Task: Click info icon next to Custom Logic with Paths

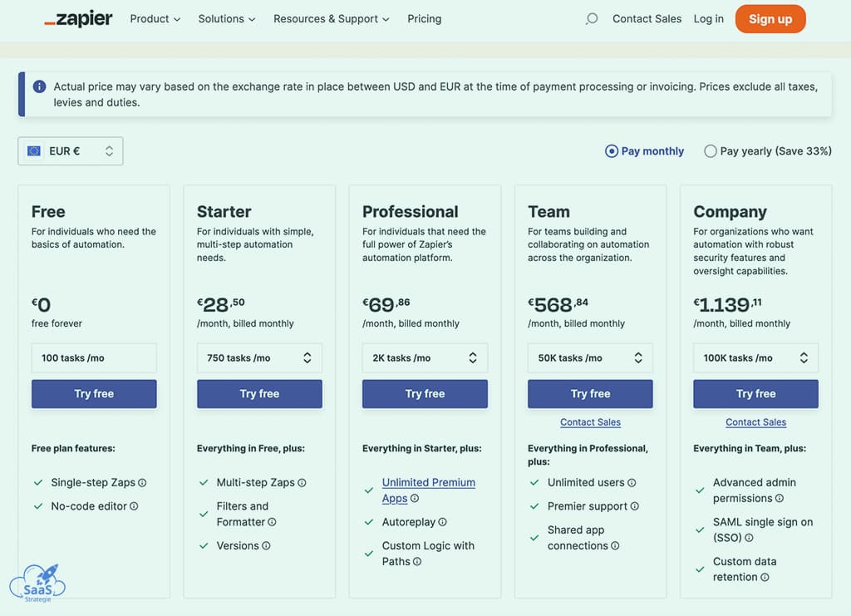Action: (x=417, y=561)
